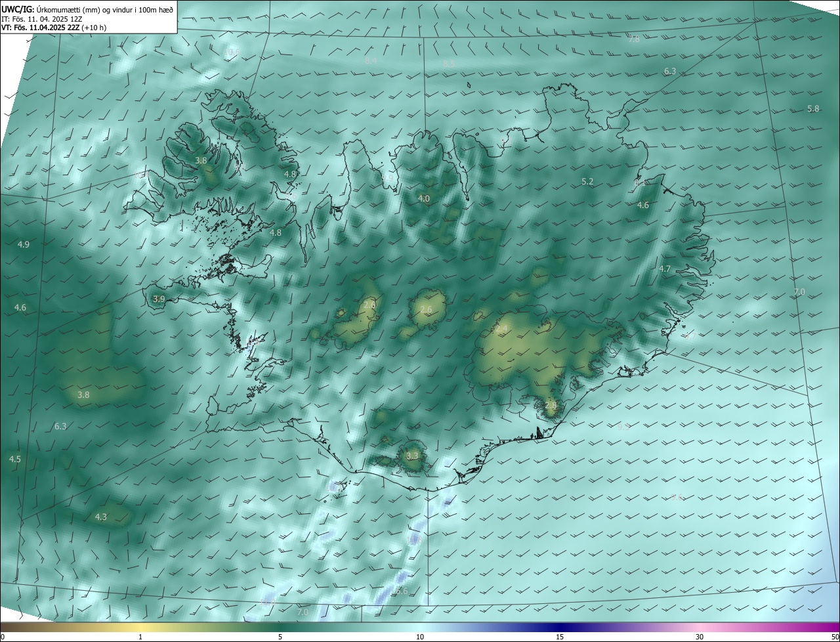This screenshot has width=840, height=642.
Task: Click the color scale tick labeled 5
Action: point(280,637)
